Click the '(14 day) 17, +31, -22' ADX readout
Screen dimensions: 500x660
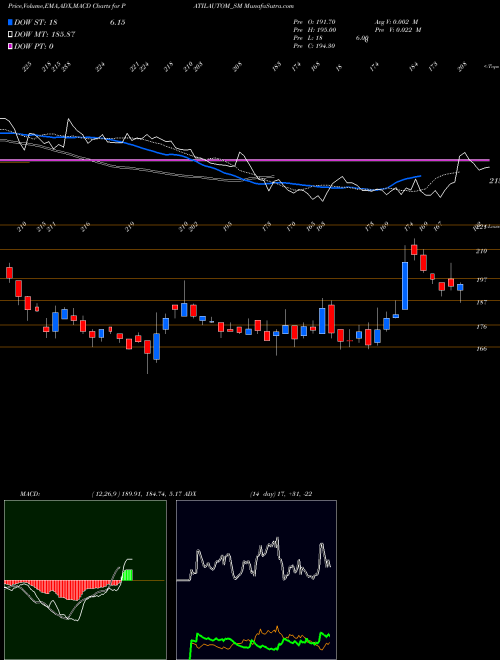click(x=281, y=494)
